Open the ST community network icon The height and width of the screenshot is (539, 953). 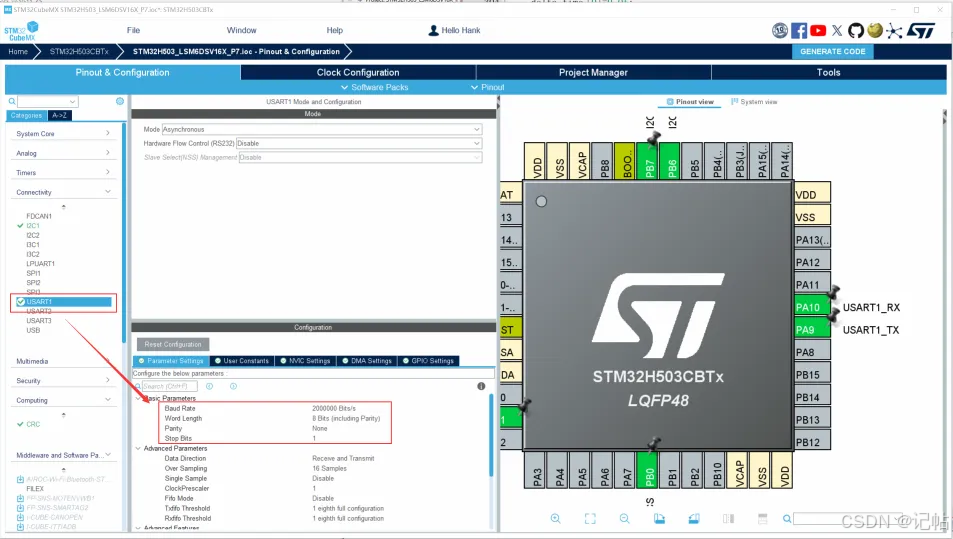click(x=893, y=30)
